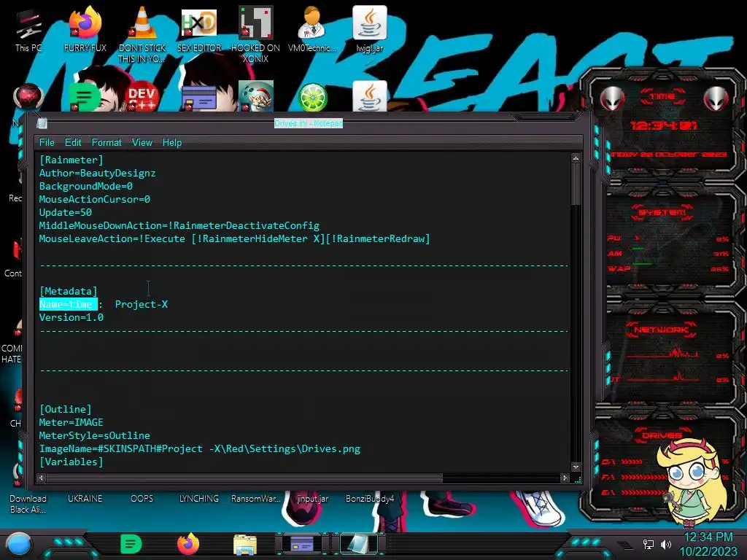The image size is (747, 560).
Task: Open the VM0Technic desktop icon
Action: tap(312, 29)
